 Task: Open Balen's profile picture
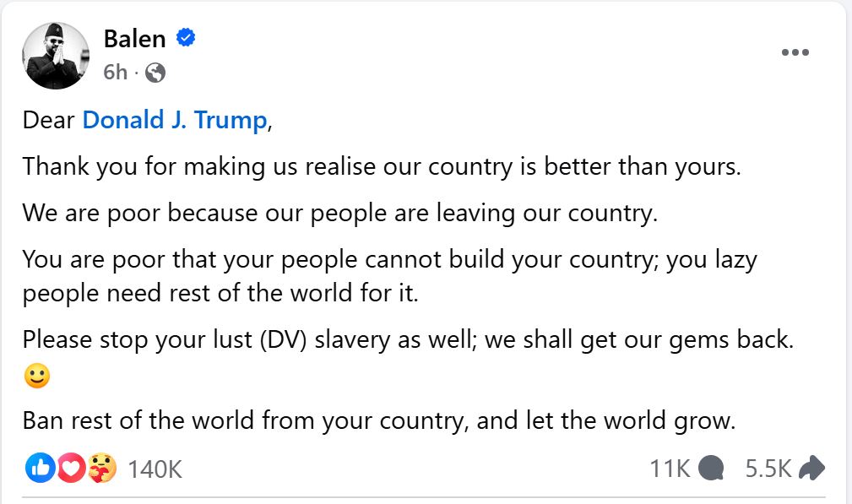click(x=56, y=56)
